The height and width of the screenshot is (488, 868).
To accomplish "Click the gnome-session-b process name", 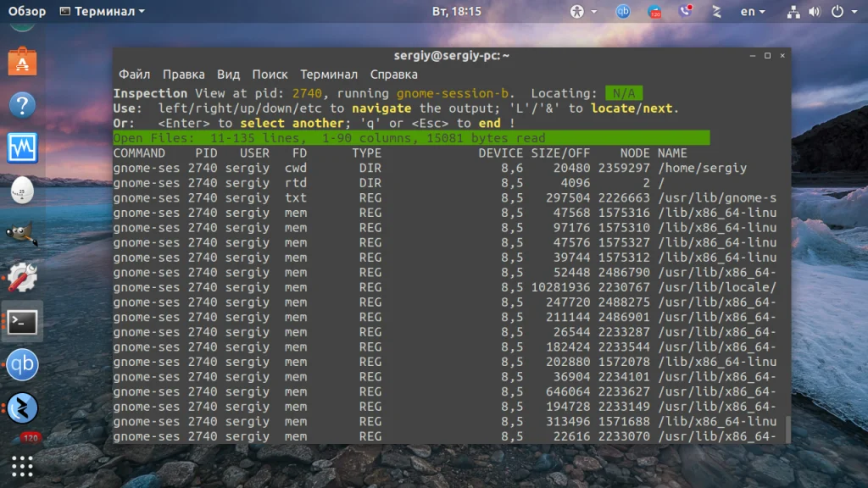I will pos(453,93).
